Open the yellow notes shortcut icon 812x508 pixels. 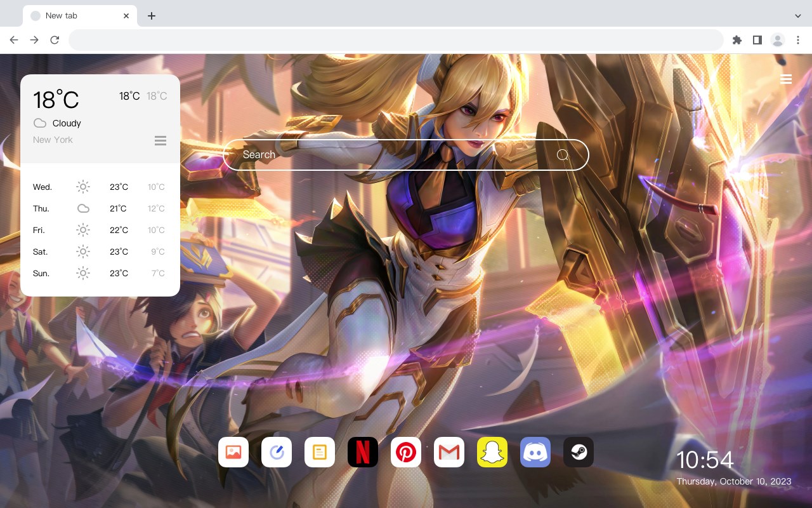pyautogui.click(x=320, y=452)
